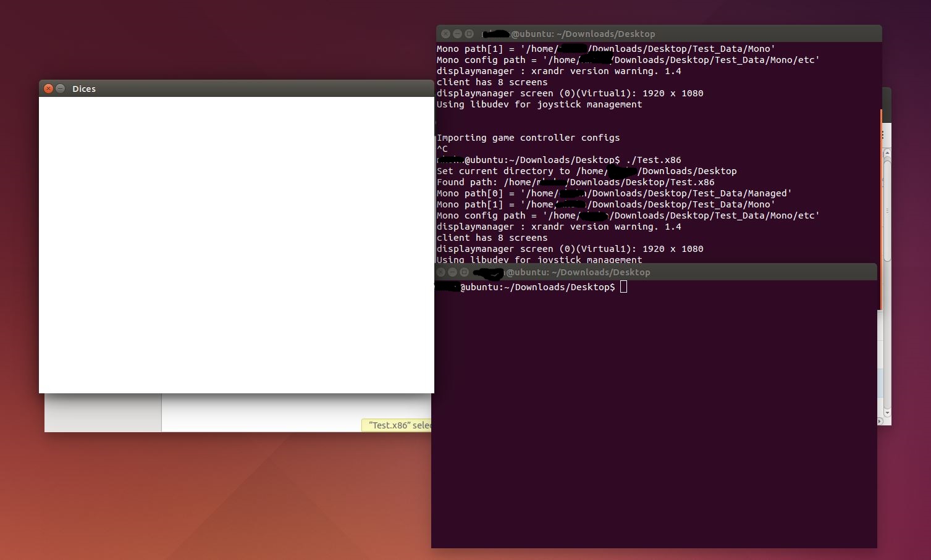The width and height of the screenshot is (931, 560).
Task: Click the up arrow of the right-edge scrollbar
Action: (x=888, y=152)
